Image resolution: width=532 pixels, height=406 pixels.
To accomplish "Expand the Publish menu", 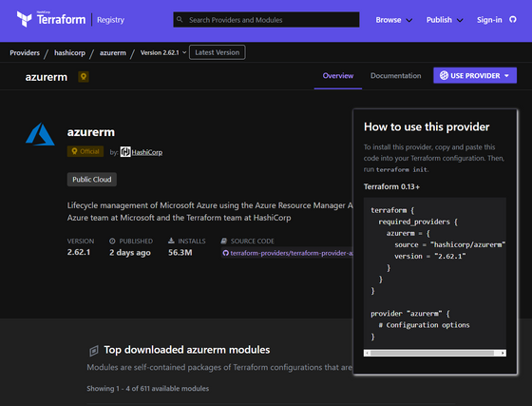I will click(x=445, y=20).
